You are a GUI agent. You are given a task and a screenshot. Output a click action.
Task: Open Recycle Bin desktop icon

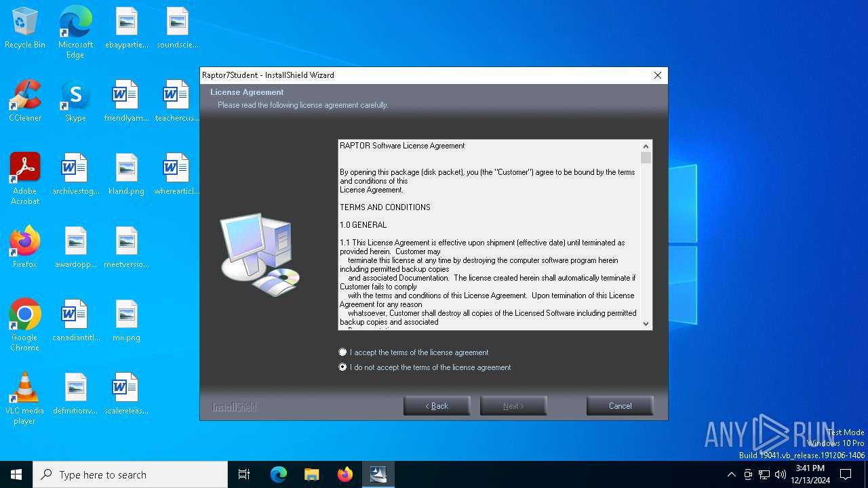[x=25, y=28]
